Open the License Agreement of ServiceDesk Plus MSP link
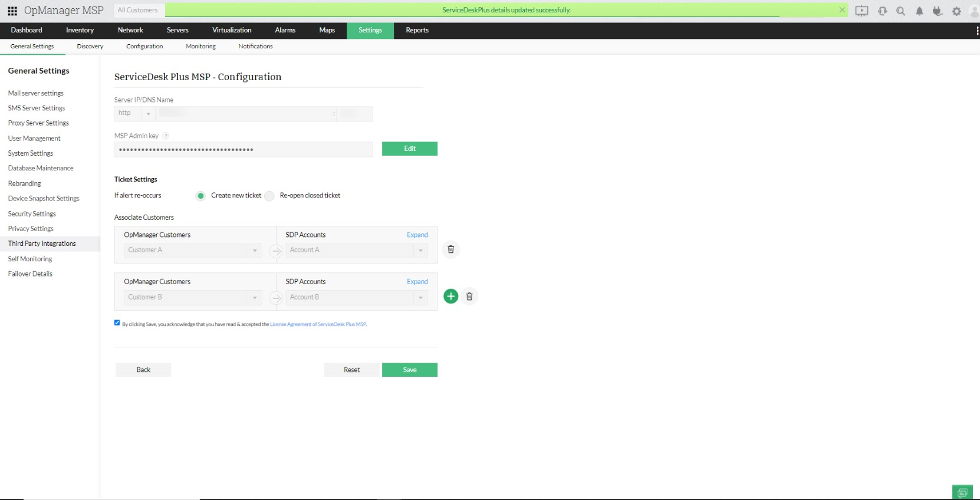The width and height of the screenshot is (980, 500). tap(318, 324)
